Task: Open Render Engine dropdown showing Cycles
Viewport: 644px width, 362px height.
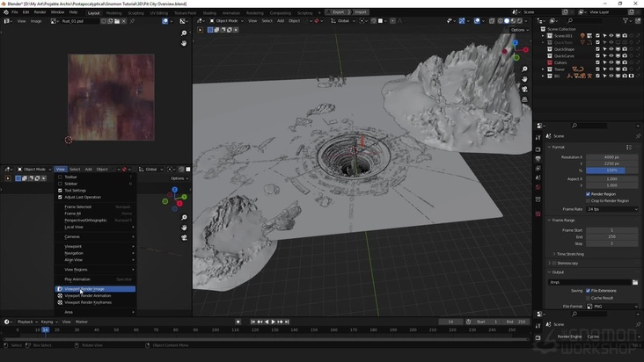Action: [612, 337]
